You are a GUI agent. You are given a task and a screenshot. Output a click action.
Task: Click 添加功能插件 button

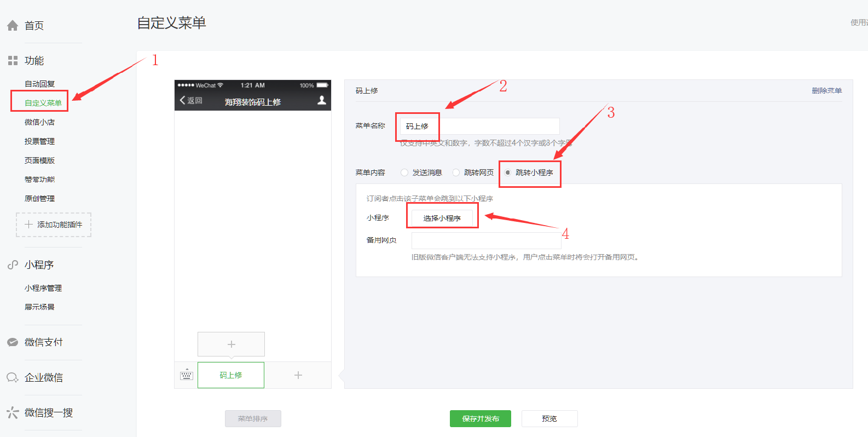pyautogui.click(x=54, y=225)
